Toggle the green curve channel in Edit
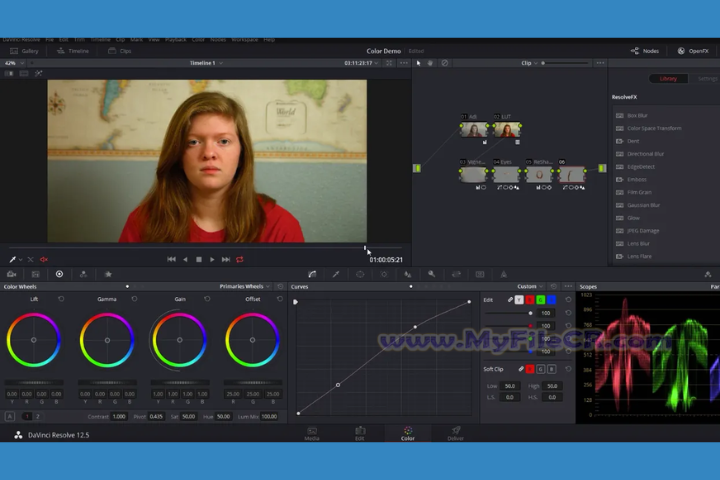Image resolution: width=720 pixels, height=480 pixels. [541, 300]
